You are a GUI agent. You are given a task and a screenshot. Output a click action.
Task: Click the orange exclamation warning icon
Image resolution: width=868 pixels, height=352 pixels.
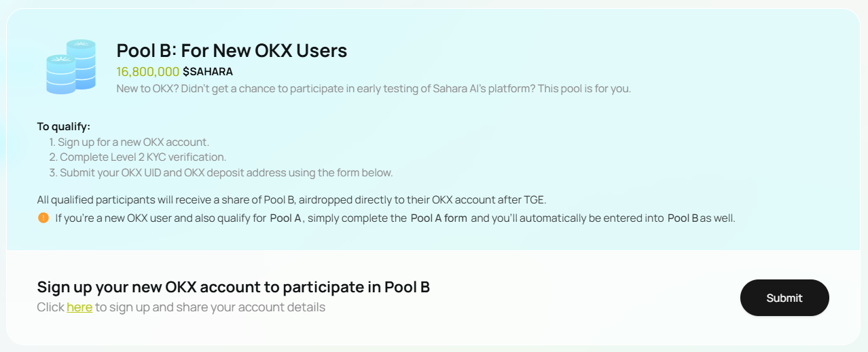[43, 218]
